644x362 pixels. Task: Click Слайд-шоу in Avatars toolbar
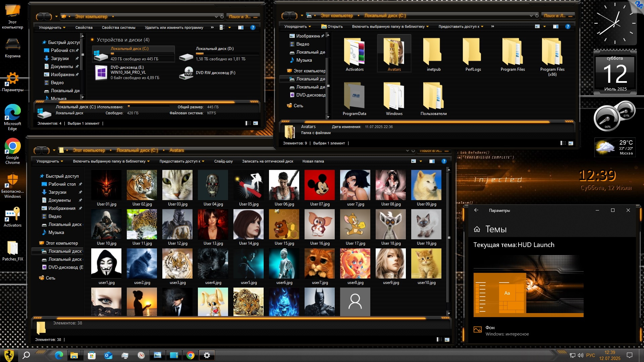pos(223,161)
